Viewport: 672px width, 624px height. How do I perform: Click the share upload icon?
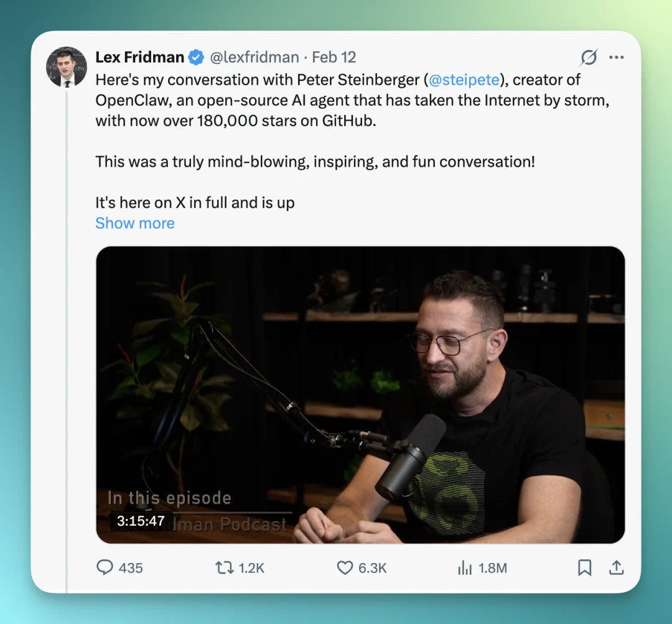click(616, 567)
